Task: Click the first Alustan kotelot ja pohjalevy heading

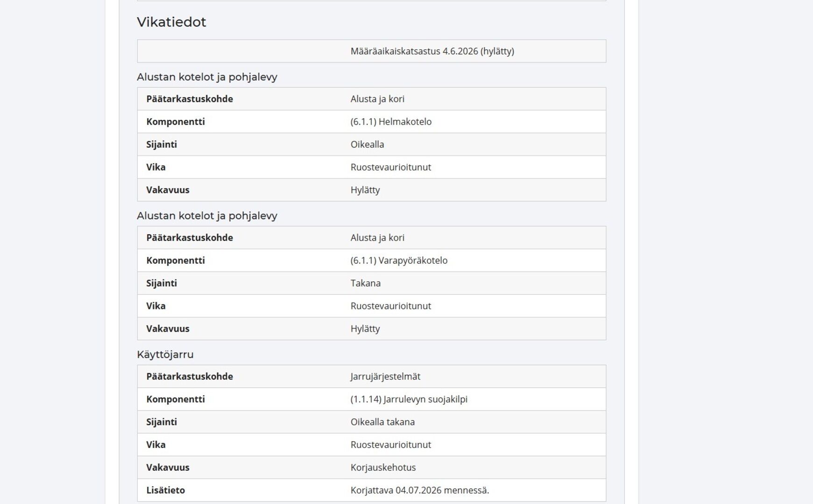Action: 207,77
